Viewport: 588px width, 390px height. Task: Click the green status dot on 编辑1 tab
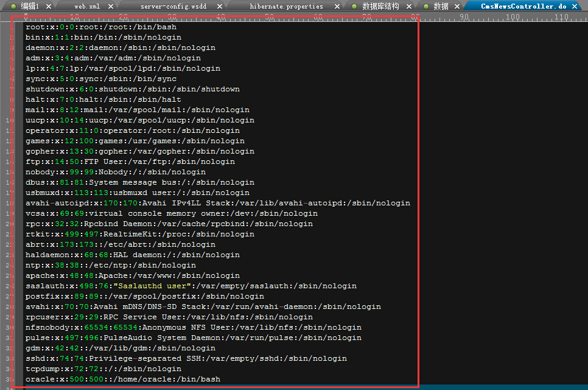click(x=13, y=6)
